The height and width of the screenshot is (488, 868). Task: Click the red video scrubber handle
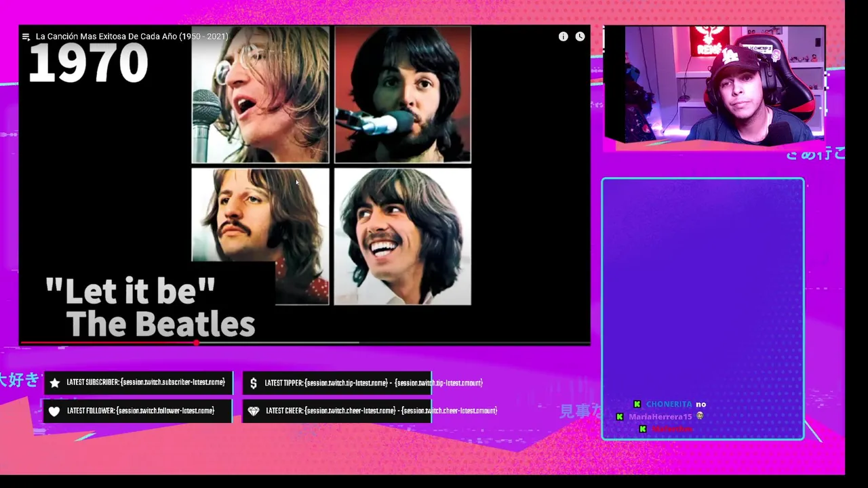[197, 343]
